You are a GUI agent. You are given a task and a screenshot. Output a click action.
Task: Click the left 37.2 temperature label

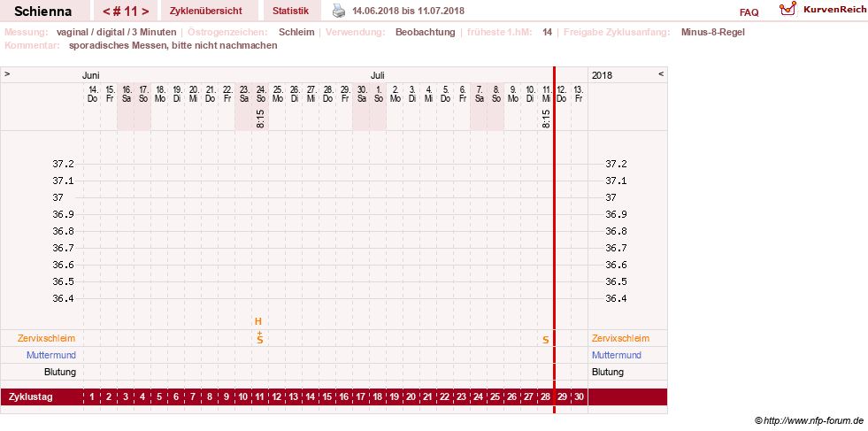point(63,164)
